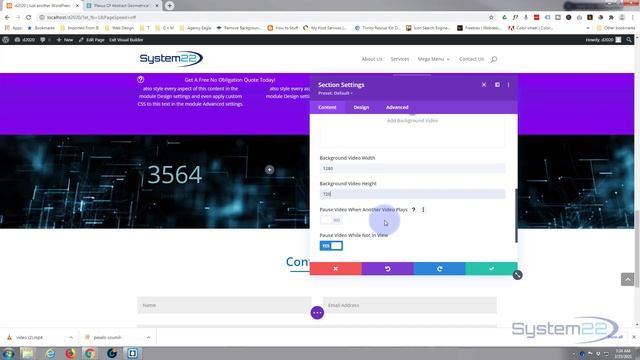This screenshot has height=360, width=640.
Task: Click the About Us menu link
Action: 372,59
